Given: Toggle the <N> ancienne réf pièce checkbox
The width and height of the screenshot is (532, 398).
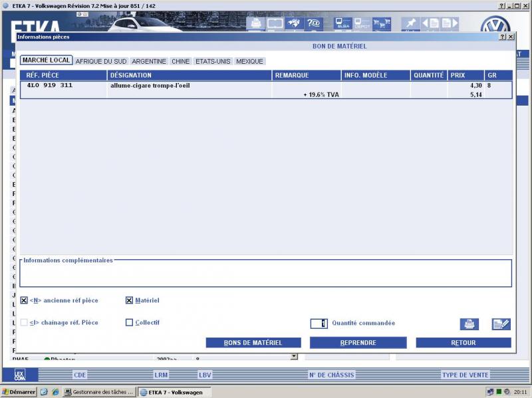Looking at the screenshot, I should (24, 300).
